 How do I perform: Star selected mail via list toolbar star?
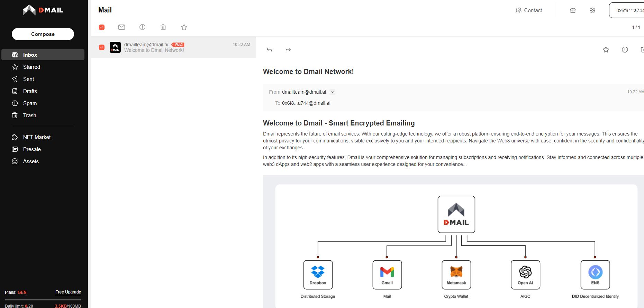(184, 27)
